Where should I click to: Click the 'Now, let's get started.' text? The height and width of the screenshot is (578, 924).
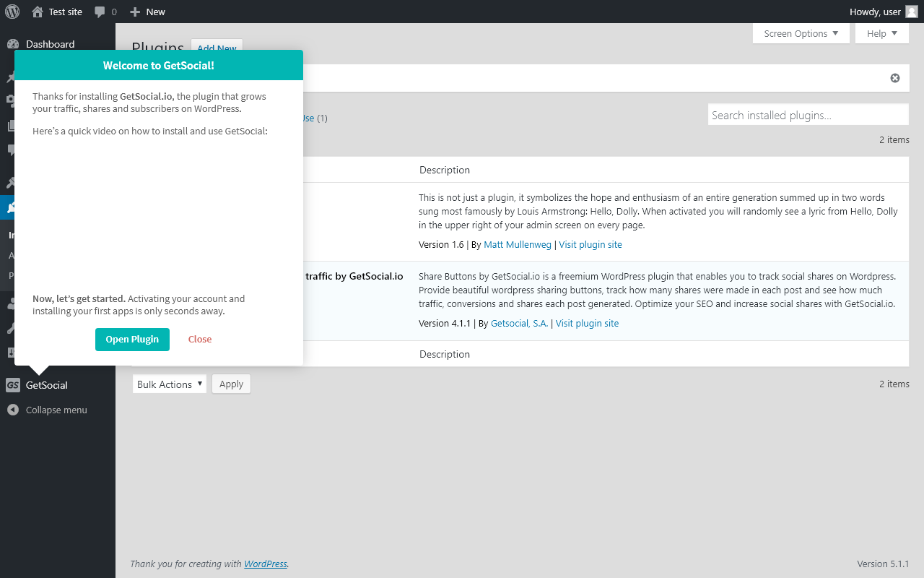point(79,298)
